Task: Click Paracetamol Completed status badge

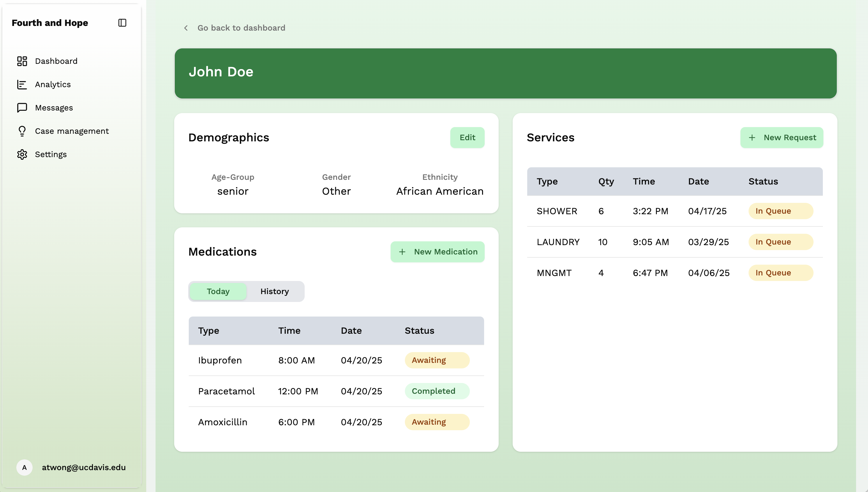Action: [437, 391]
